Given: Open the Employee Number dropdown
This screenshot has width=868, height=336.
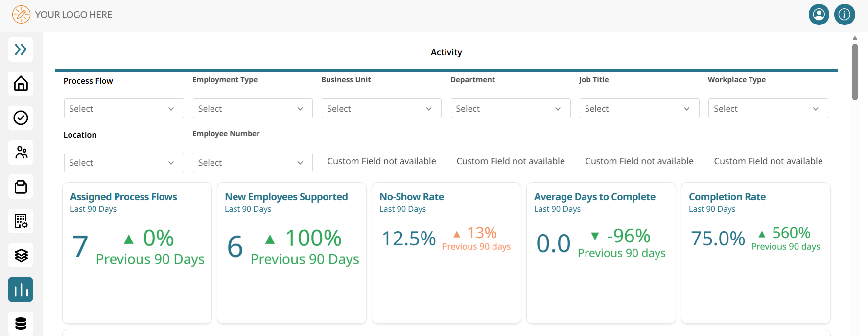Looking at the screenshot, I should 253,163.
